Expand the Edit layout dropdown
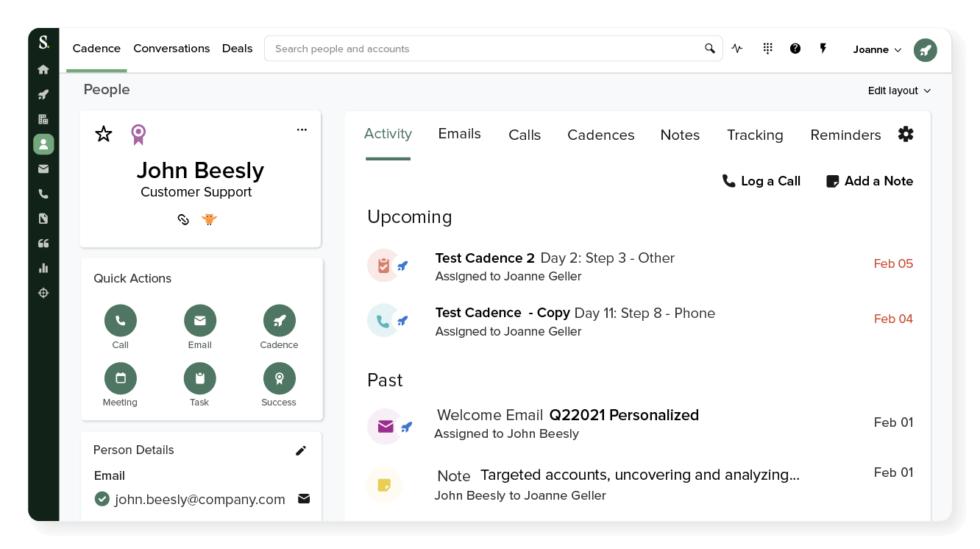 coord(898,90)
